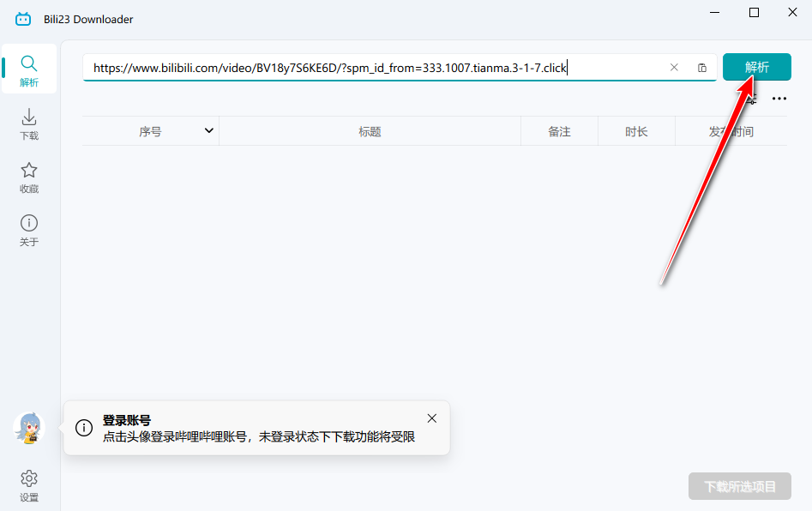
Task: Click the 序号 column header label
Action: click(x=150, y=131)
